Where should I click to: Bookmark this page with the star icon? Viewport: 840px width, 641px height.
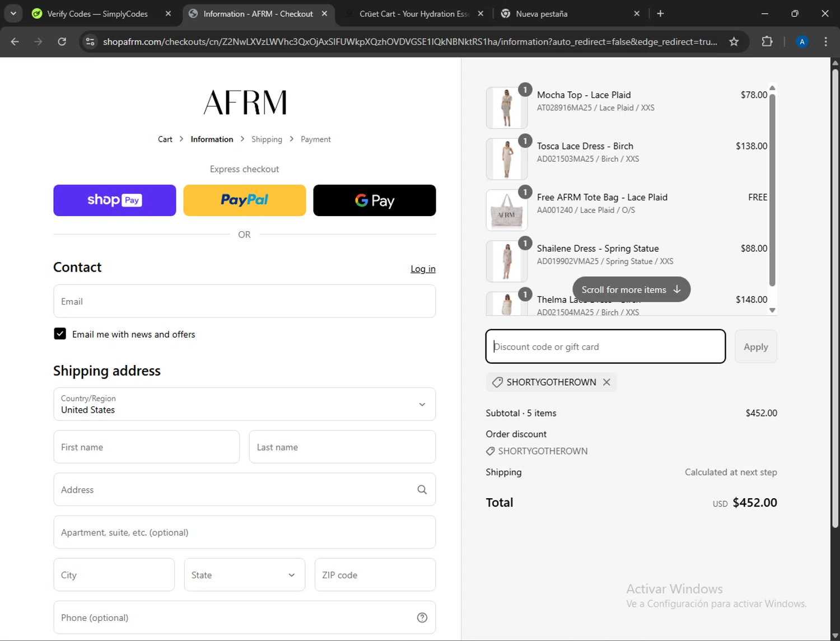[x=734, y=41]
